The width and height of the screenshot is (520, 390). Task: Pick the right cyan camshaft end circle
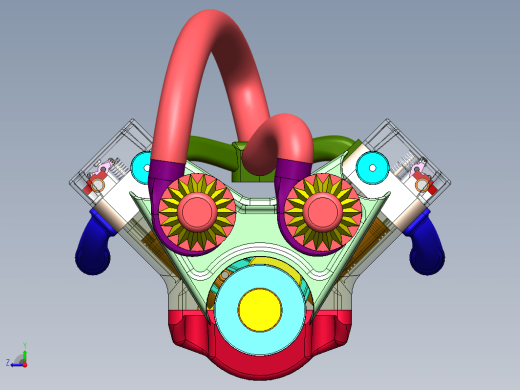pyautogui.click(x=372, y=167)
